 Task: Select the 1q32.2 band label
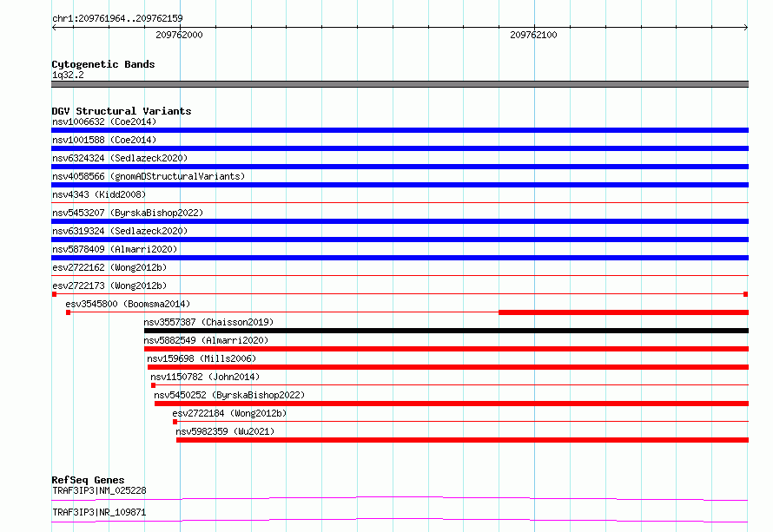68,75
